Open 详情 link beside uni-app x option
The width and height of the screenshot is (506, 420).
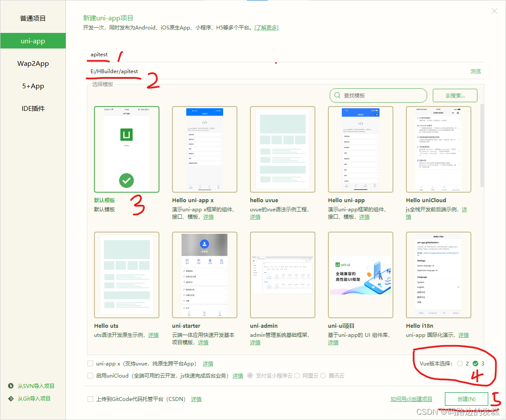(208, 364)
